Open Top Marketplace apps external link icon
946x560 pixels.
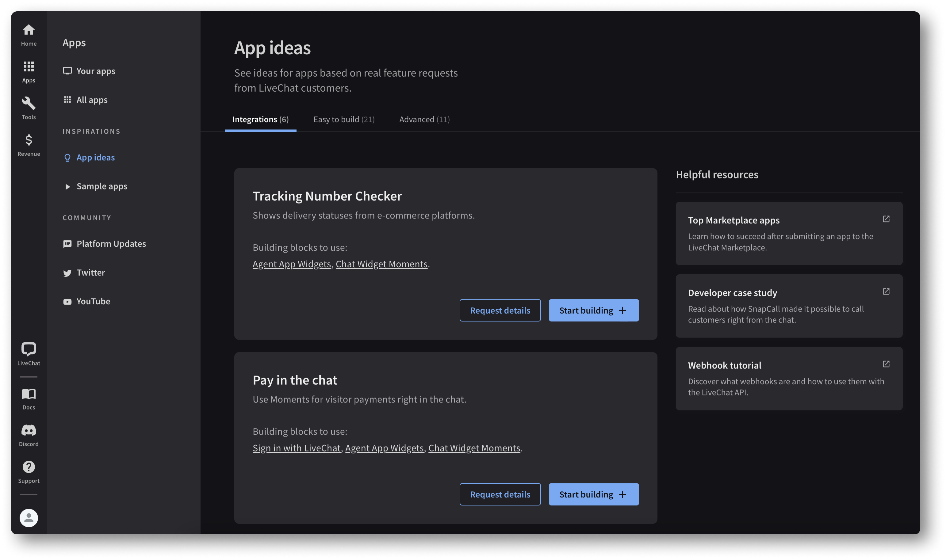(x=886, y=219)
